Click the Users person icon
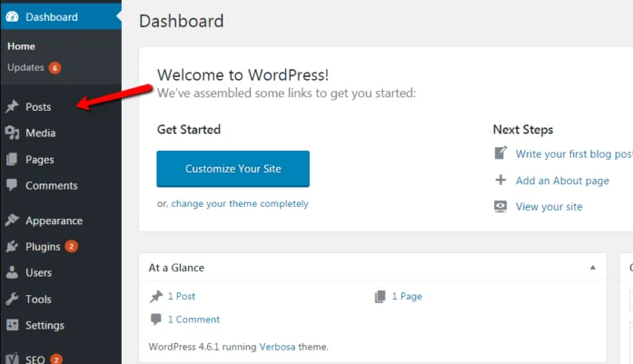The image size is (633, 364). 12,272
